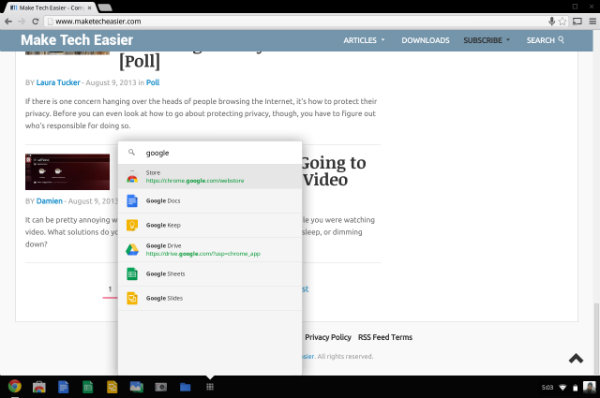Click the Google Docs result icon
The width and height of the screenshot is (600, 398).
coord(132,201)
